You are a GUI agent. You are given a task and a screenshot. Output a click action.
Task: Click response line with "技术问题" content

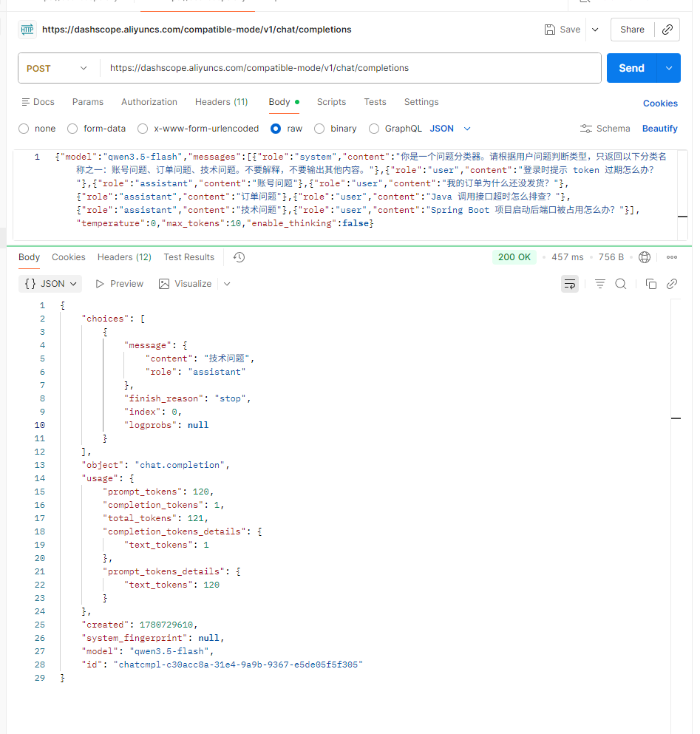(200, 358)
